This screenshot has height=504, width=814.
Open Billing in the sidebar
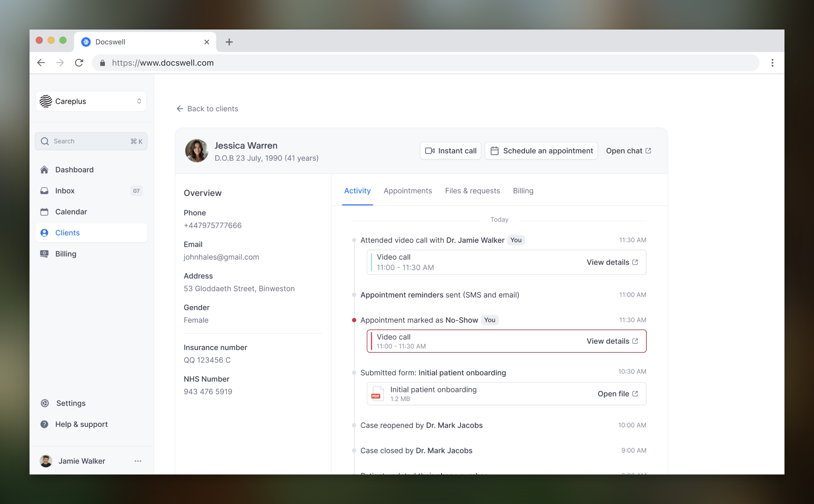[91, 254]
